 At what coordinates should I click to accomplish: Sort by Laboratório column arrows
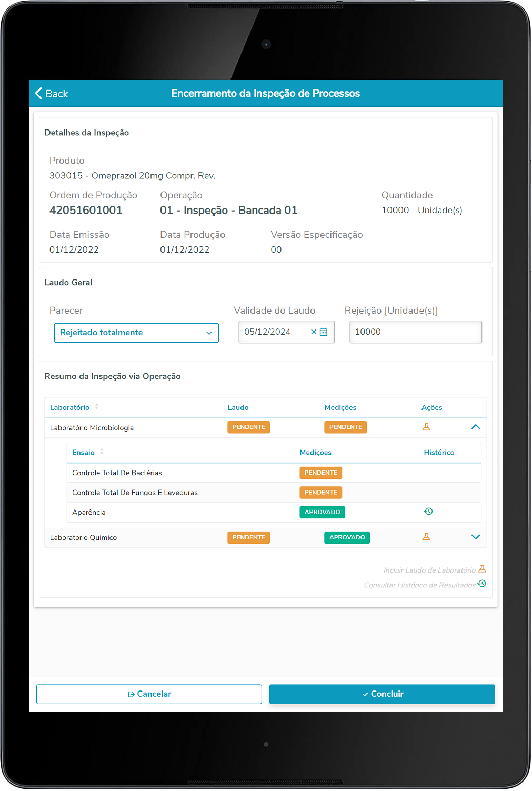click(97, 406)
